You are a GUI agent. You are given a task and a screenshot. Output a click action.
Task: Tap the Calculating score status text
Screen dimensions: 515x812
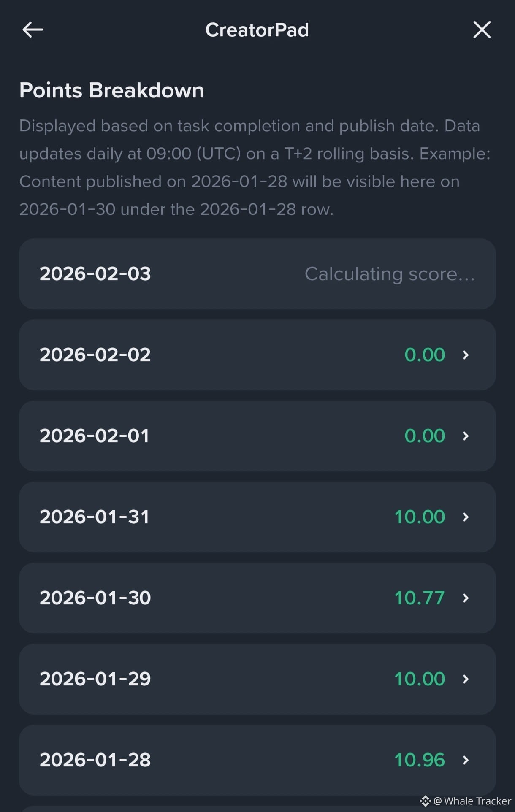[x=390, y=274]
